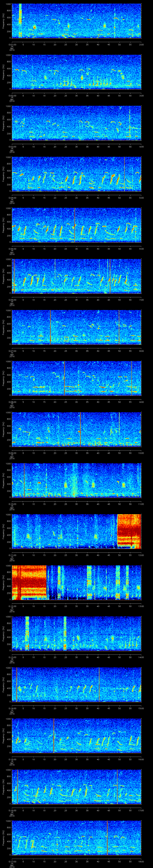Open the spectrogram panel starting at 0:16:00
Screen dimensions: 153x868
pos(77,787)
